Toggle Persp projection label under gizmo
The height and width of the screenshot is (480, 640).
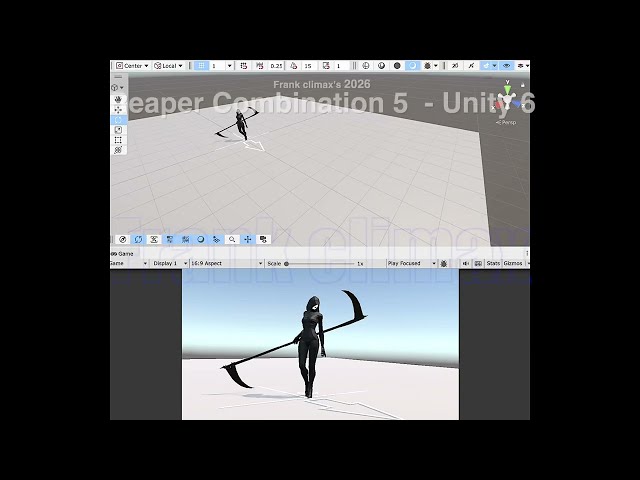506,122
